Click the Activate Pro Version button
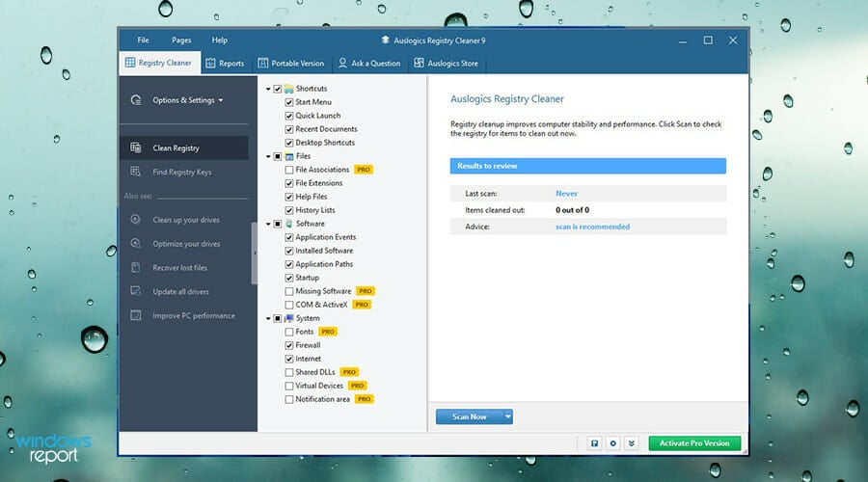Screen dimensions: 868x482 click(x=694, y=443)
